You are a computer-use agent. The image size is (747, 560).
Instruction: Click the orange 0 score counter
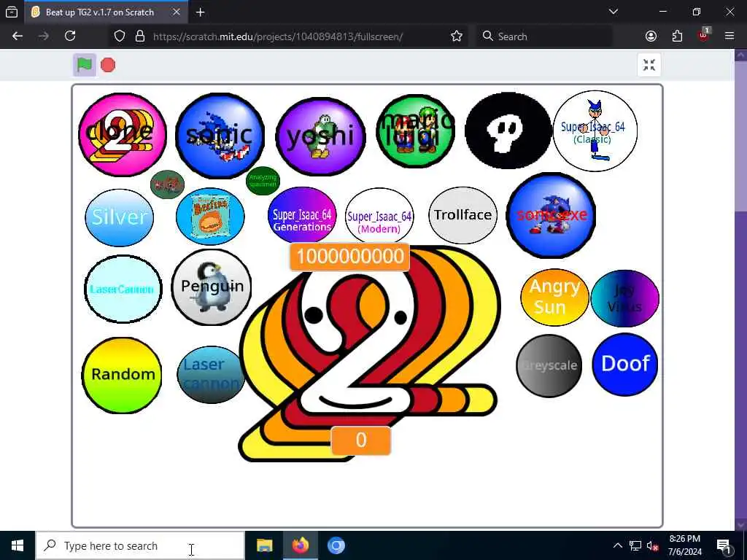point(360,440)
